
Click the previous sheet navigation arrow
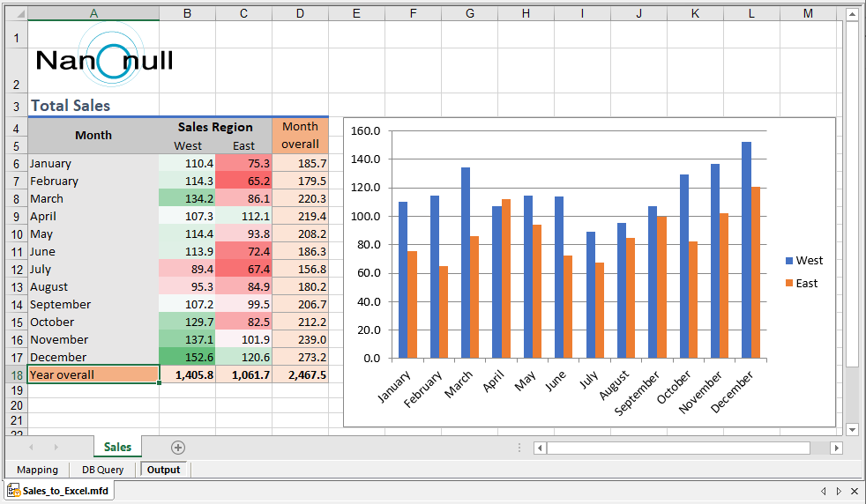(x=32, y=448)
